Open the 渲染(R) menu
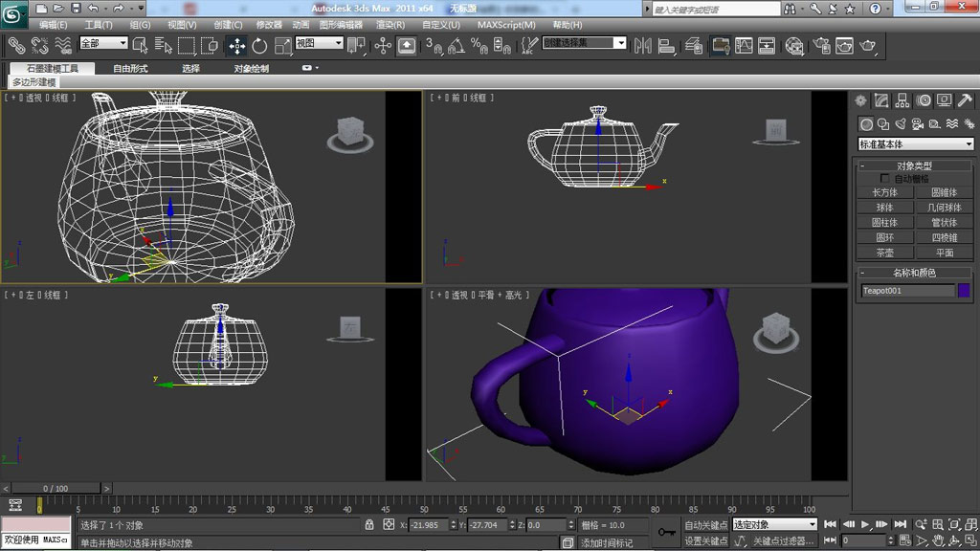 (x=389, y=25)
